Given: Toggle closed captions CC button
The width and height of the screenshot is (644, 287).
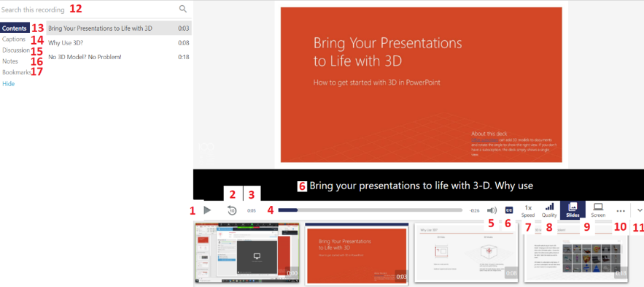Looking at the screenshot, I should click(509, 210).
